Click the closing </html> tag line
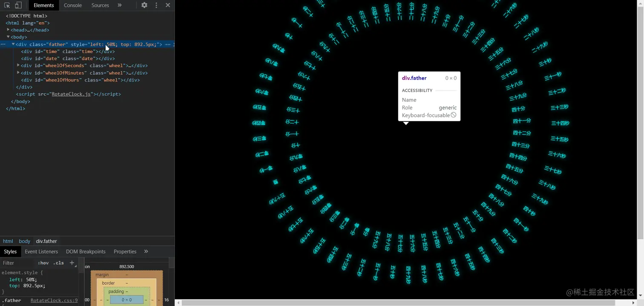The image size is (644, 306). pyautogui.click(x=15, y=109)
